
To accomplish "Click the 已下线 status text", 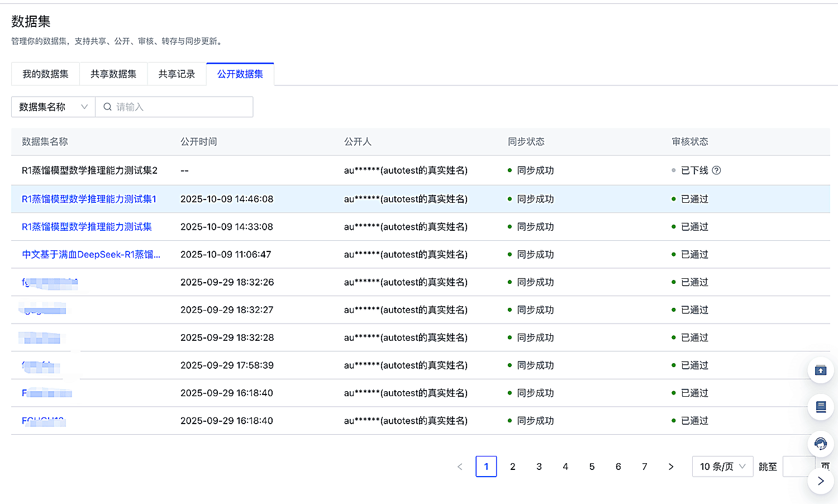I will coord(694,170).
